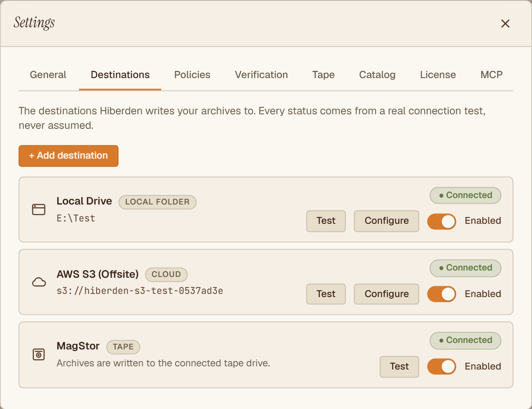Viewport: 532px width, 409px height.
Task: Run Test for AWS S3 (Offsite)
Action: (x=326, y=294)
